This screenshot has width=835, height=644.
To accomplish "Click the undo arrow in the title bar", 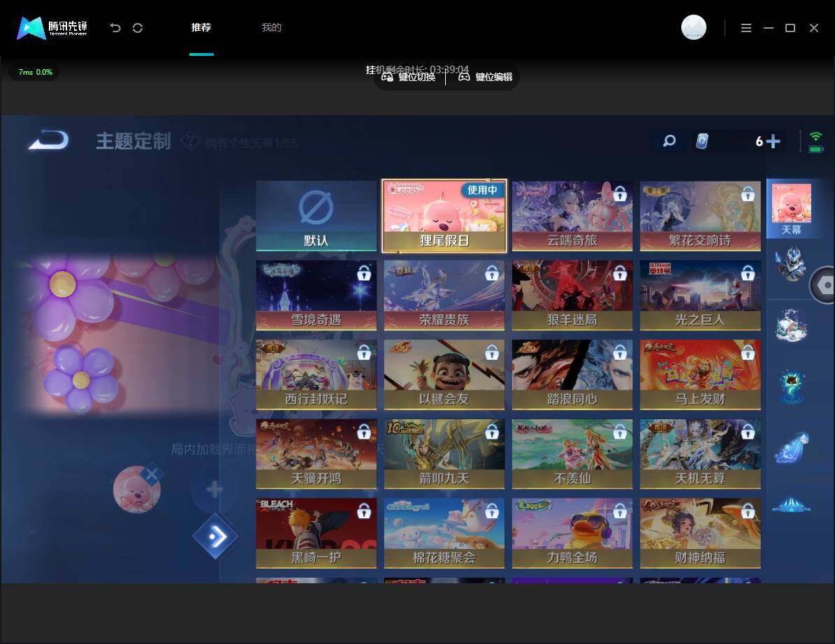I will click(115, 28).
